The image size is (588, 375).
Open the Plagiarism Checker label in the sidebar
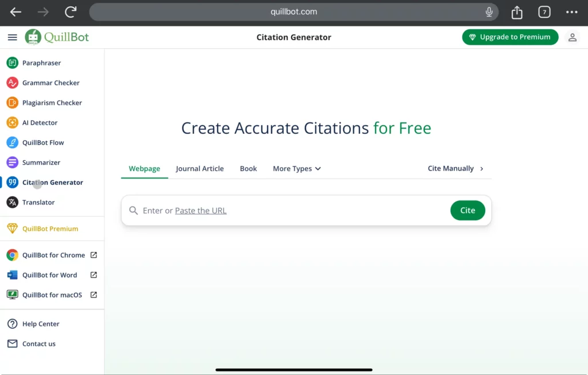click(x=52, y=102)
